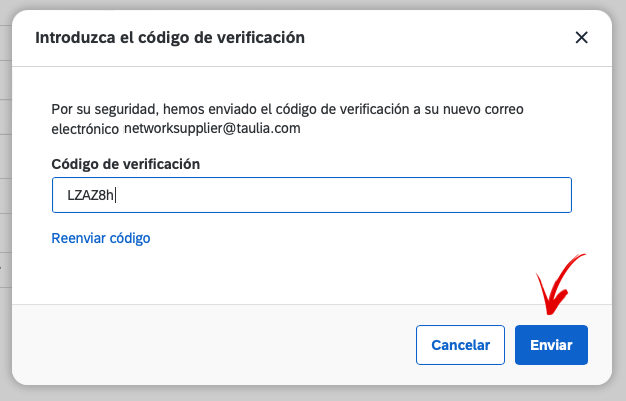Click the Por su seguridad description paragraph
The width and height of the screenshot is (626, 401).
pyautogui.click(x=287, y=119)
